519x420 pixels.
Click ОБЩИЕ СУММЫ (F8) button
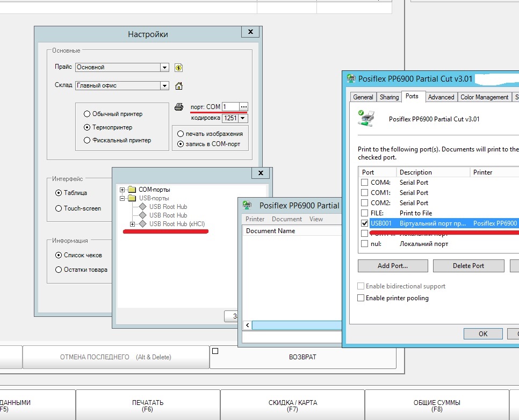pyautogui.click(x=437, y=405)
